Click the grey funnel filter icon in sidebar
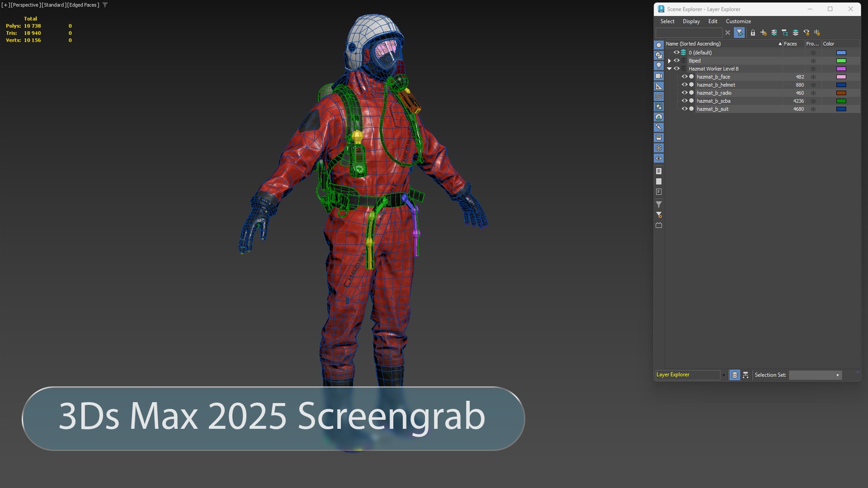868x488 pixels. (x=659, y=205)
